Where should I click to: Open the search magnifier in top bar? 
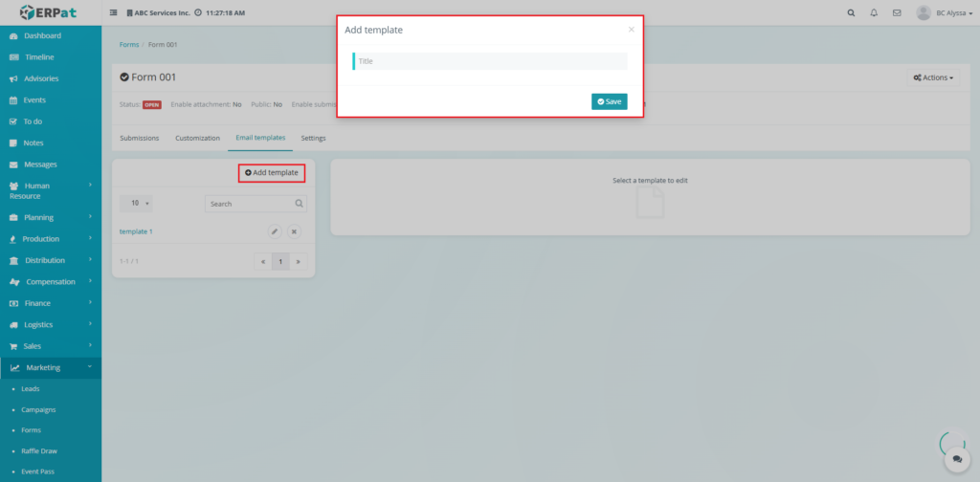pyautogui.click(x=851, y=12)
